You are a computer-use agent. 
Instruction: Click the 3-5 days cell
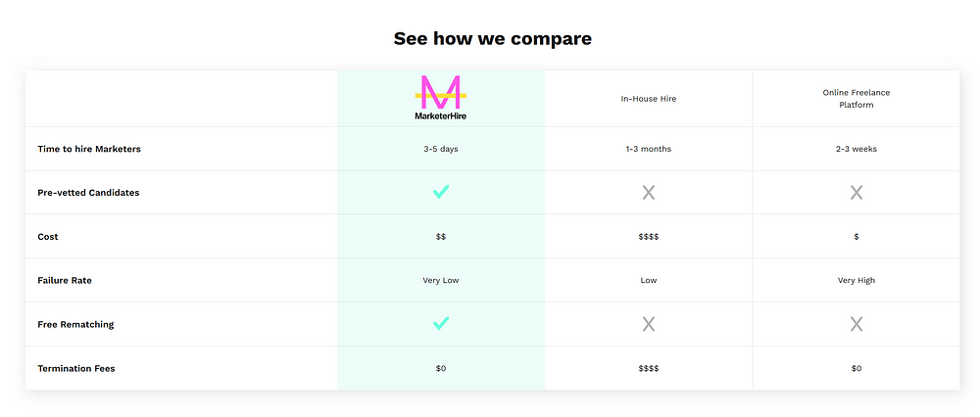[x=441, y=149]
